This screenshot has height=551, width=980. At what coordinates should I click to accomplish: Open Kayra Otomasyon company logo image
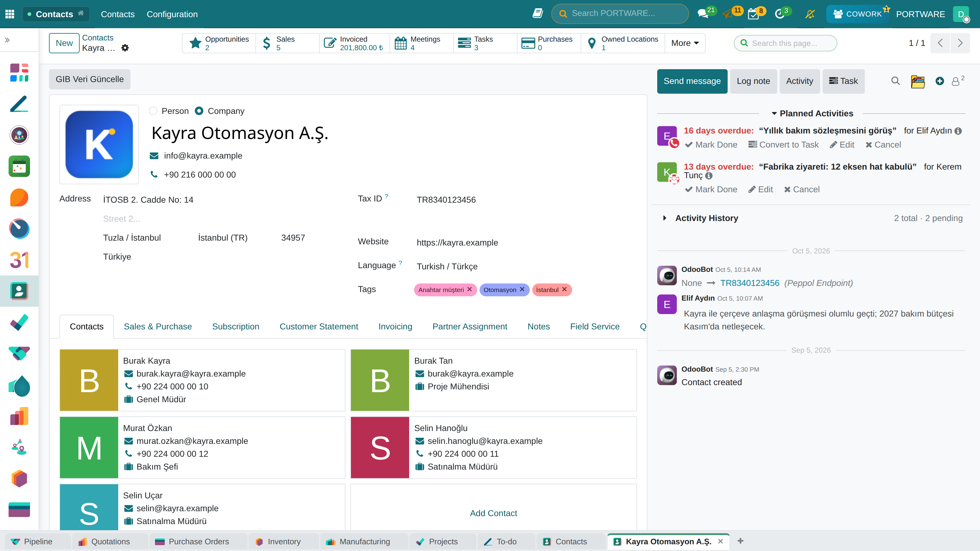pyautogui.click(x=99, y=144)
